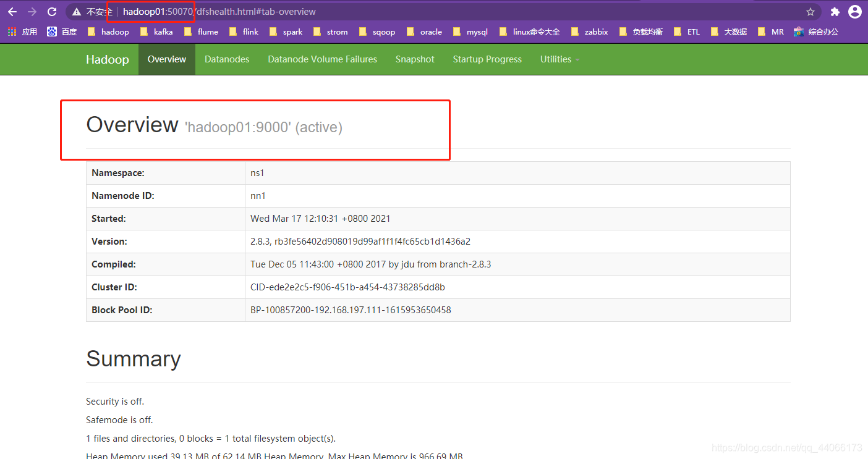The image size is (868, 459).
Task: Open the flume bookmark folder
Action: point(202,32)
